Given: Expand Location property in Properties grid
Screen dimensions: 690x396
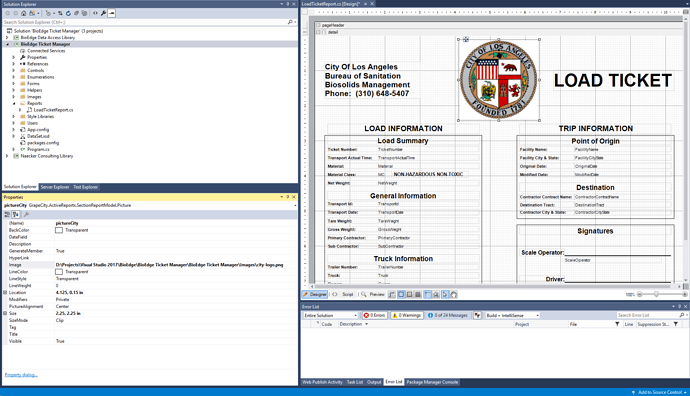Looking at the screenshot, I should click(5, 292).
